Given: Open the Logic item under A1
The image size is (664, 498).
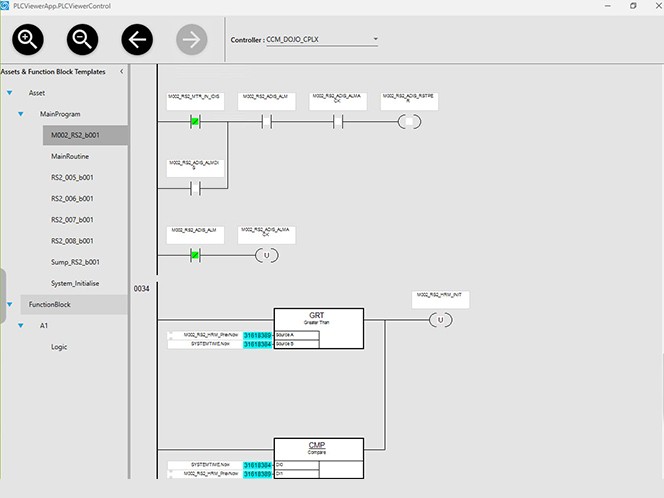Looking at the screenshot, I should pyautogui.click(x=60, y=347).
